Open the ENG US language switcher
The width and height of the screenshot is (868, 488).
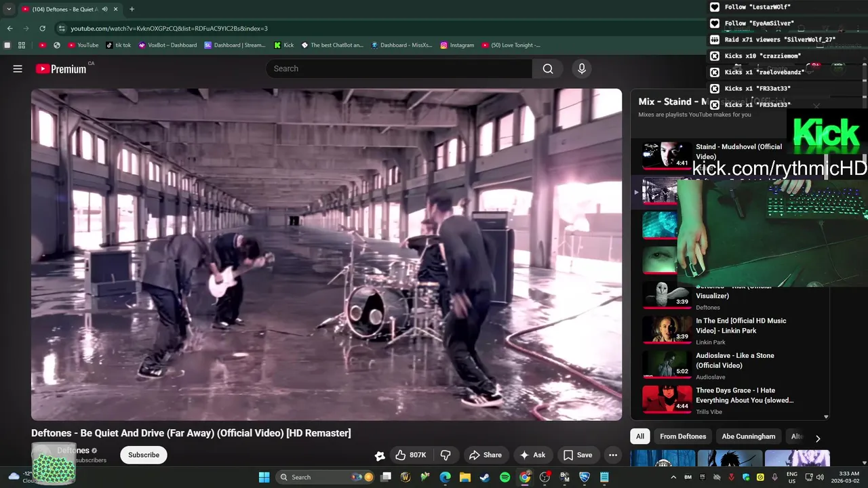point(791,477)
